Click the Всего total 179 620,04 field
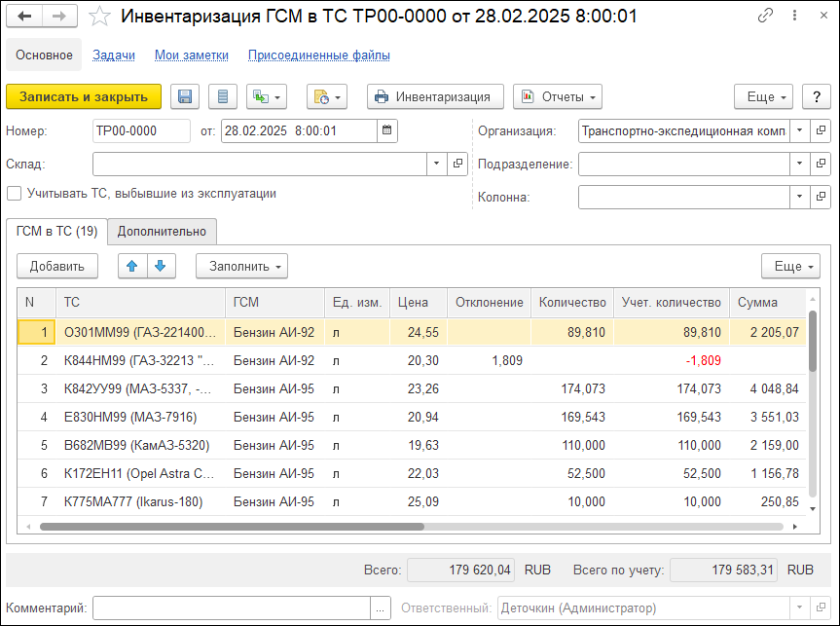Screen dimensions: 840x626 (460, 570)
